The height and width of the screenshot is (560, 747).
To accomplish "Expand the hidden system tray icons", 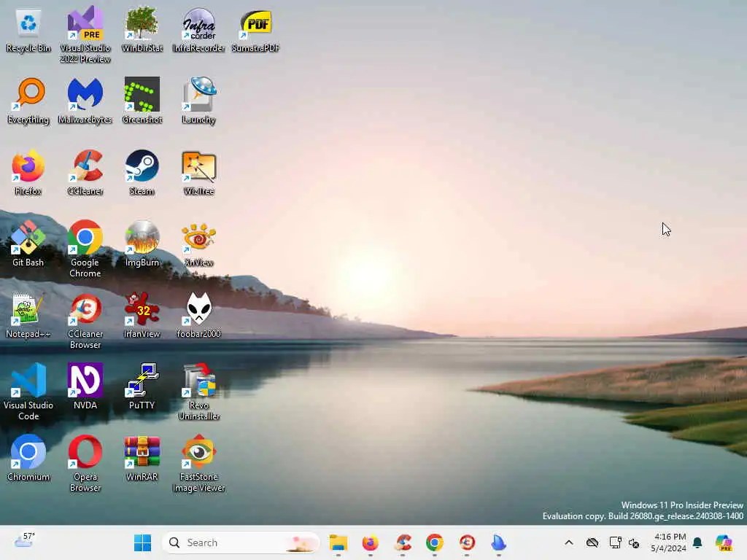I will coord(569,542).
